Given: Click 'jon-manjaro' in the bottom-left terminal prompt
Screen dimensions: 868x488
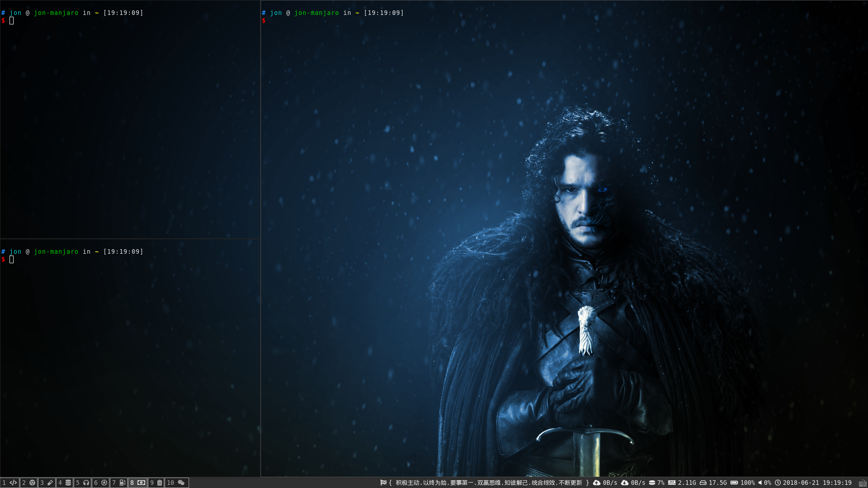Looking at the screenshot, I should click(56, 251).
